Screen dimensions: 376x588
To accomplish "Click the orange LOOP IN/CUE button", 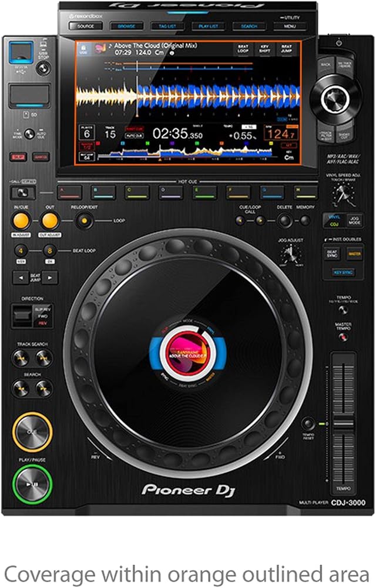I will pos(21,221).
